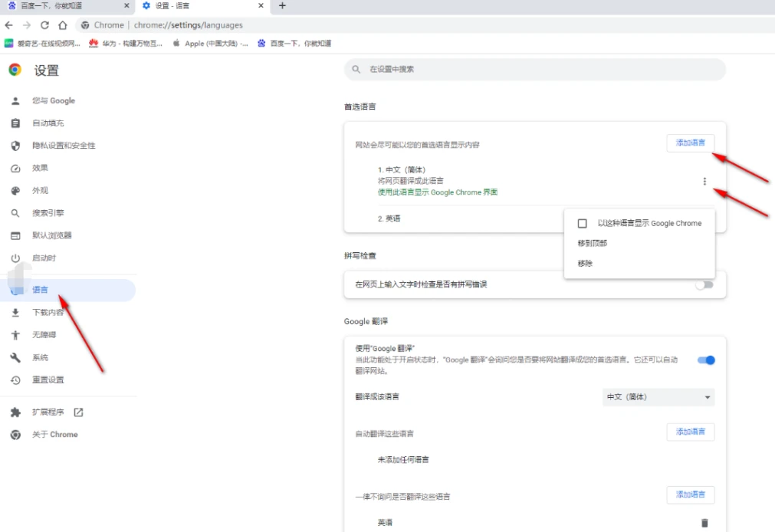
Task: Click the palette icon for 外观
Action: (x=15, y=191)
